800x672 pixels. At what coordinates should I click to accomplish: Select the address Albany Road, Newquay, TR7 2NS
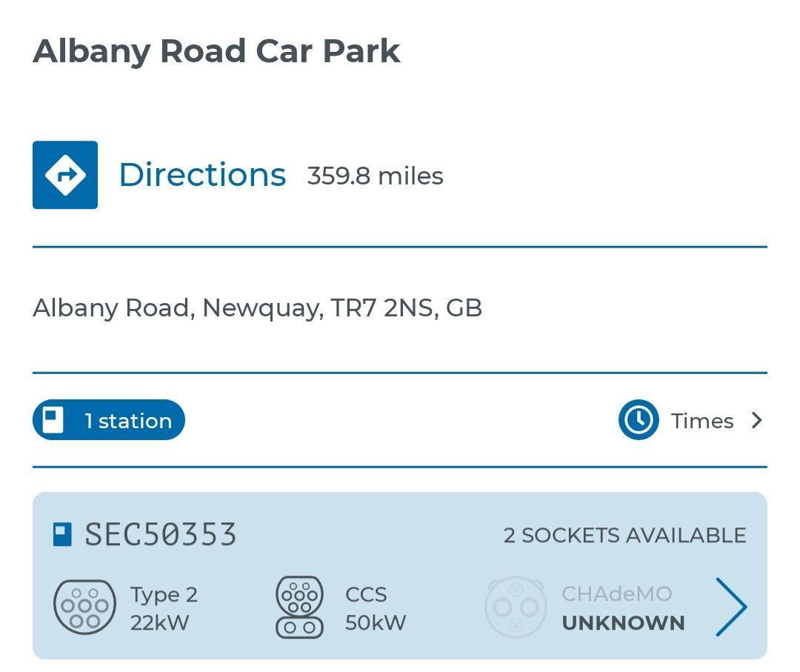click(257, 307)
